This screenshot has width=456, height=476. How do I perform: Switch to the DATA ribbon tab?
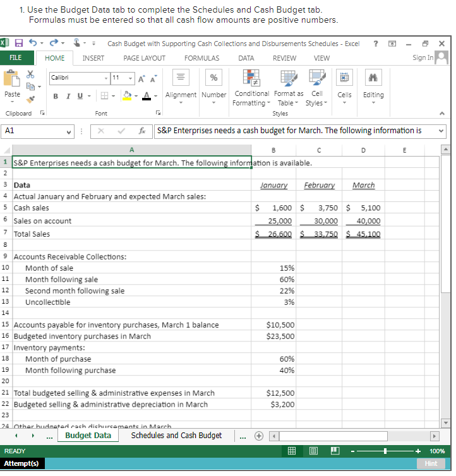tap(246, 58)
